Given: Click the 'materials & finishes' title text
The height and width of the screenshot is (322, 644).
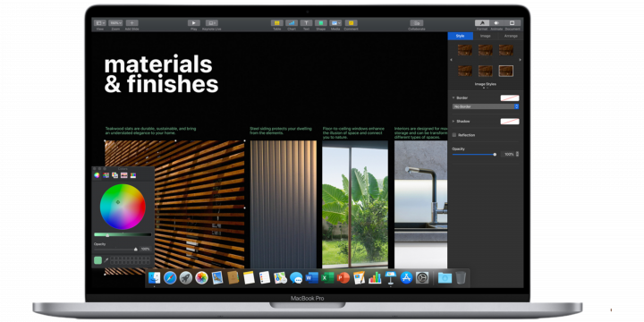Looking at the screenshot, I should coord(161,74).
